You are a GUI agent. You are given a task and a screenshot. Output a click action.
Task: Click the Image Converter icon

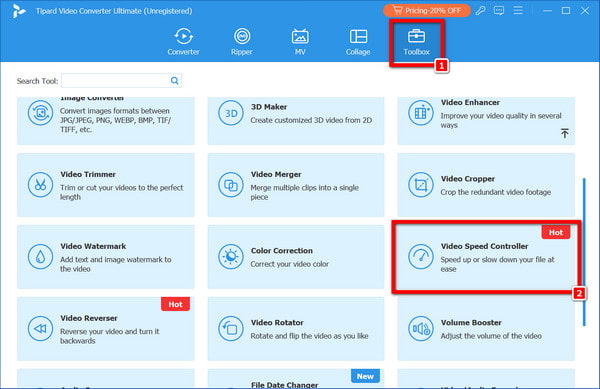coord(40,113)
